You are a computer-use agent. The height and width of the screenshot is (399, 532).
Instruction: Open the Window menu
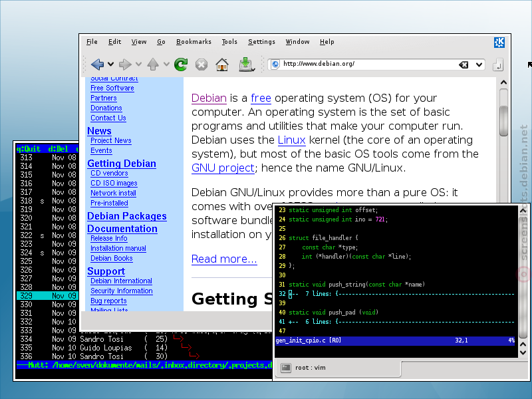tap(297, 42)
